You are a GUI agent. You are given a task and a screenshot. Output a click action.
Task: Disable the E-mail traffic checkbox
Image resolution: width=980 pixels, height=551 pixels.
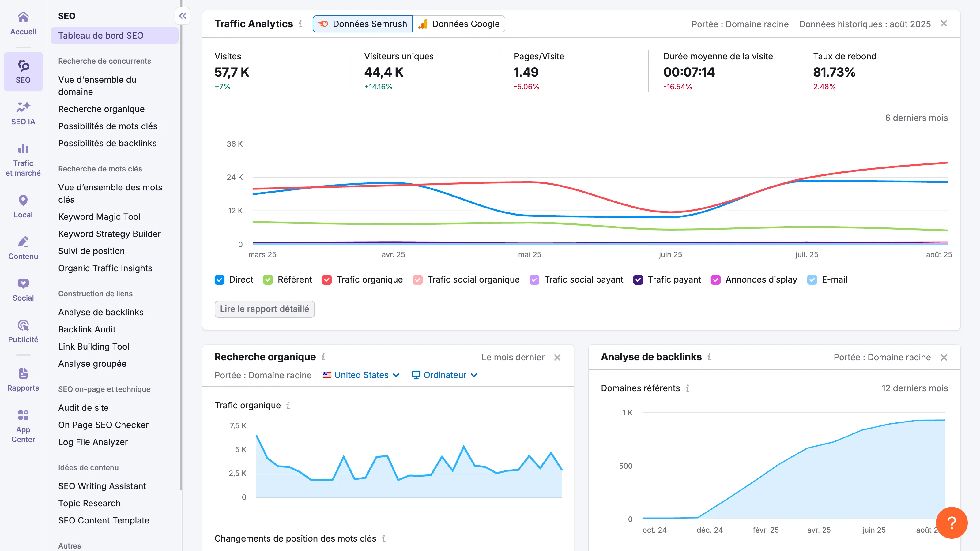[812, 279]
